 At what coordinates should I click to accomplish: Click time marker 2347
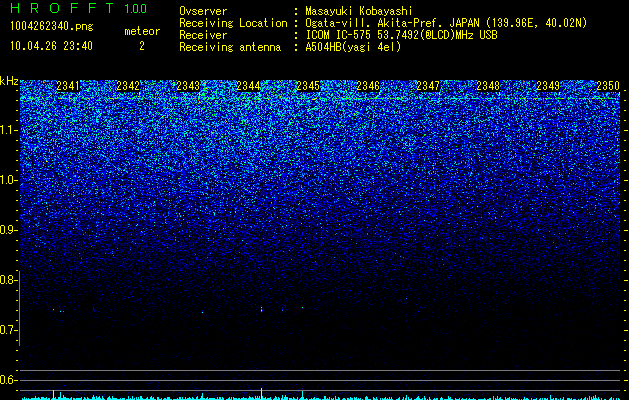point(428,85)
